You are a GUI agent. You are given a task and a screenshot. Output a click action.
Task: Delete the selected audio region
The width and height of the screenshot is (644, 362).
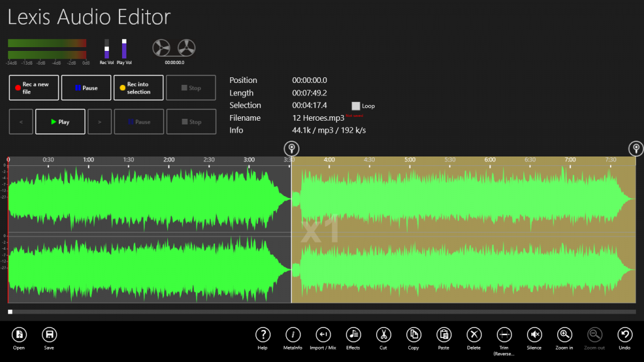pyautogui.click(x=474, y=335)
